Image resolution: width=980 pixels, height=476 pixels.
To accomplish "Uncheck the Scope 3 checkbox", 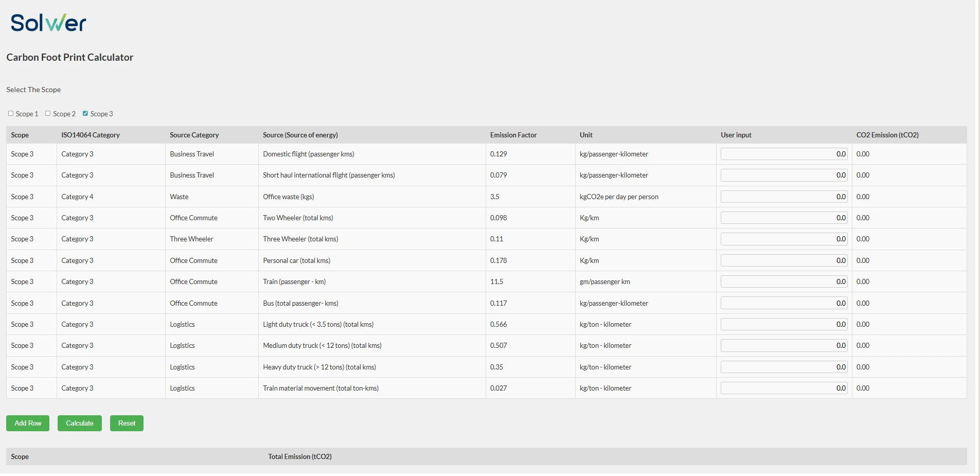I will tap(85, 113).
